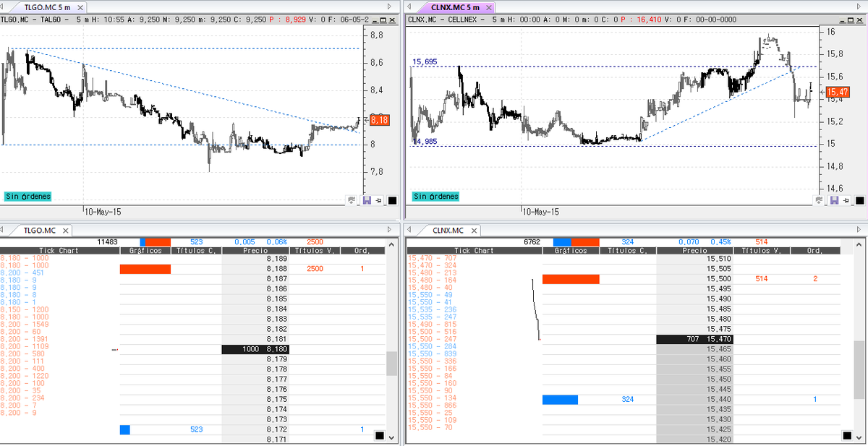Close the TLGO.MC order book tab

(64, 231)
